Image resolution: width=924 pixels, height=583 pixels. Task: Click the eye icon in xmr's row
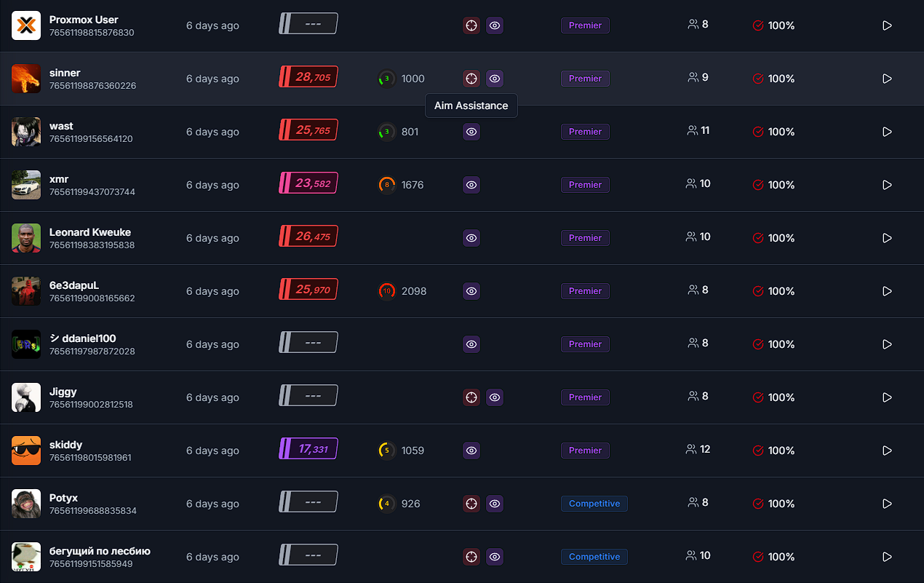pos(471,185)
